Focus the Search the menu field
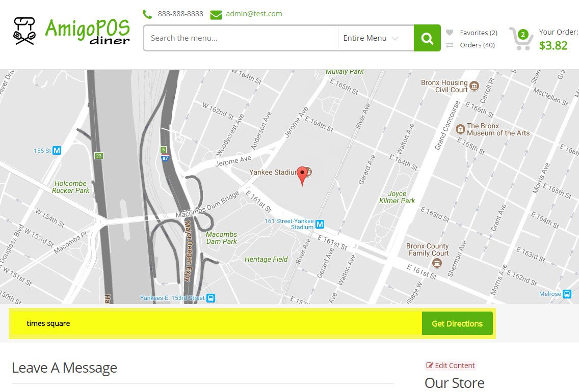 [241, 38]
